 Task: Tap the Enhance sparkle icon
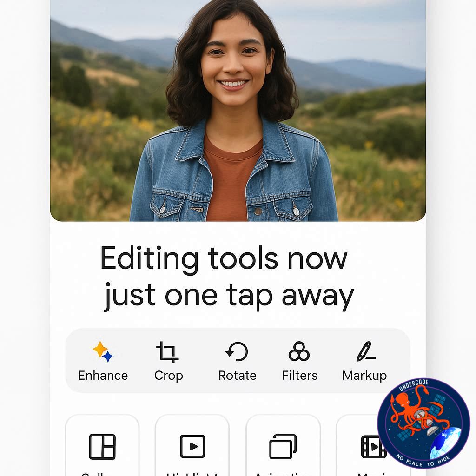coord(102,351)
